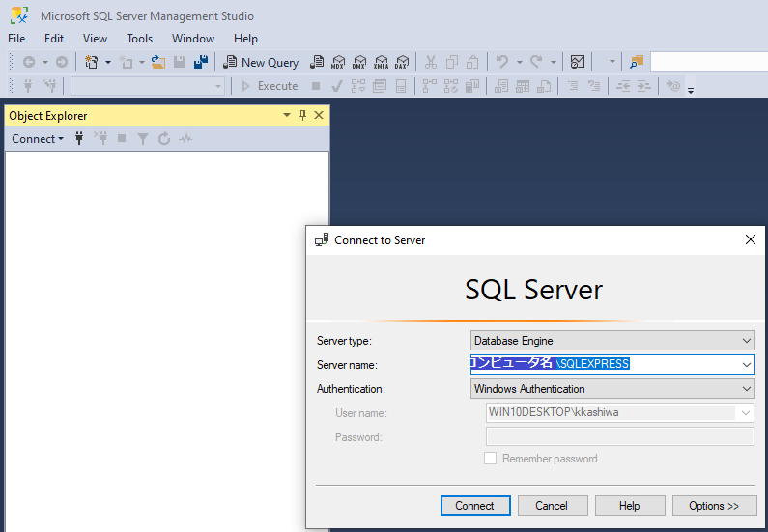Click the Paste clipboard icon
768x532 pixels.
coord(472,62)
